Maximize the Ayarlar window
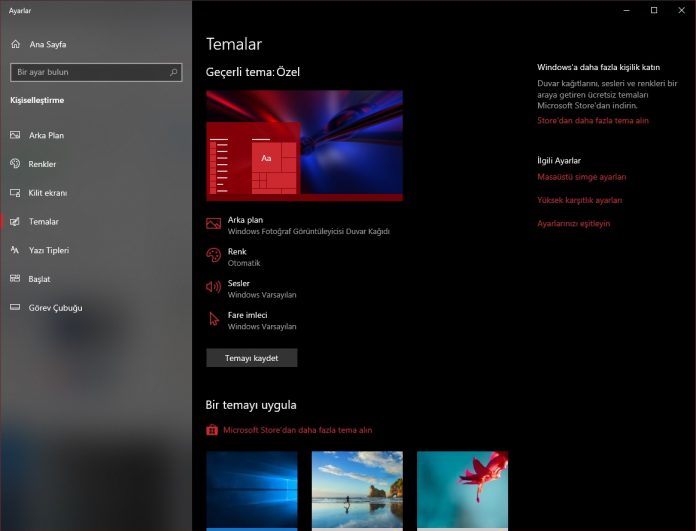696x531 pixels. click(654, 10)
